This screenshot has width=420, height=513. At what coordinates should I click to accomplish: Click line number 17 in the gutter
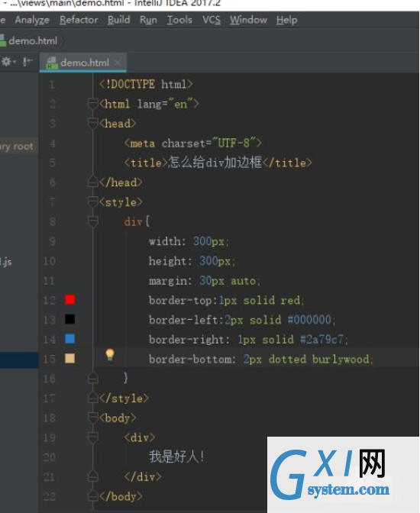tap(50, 398)
